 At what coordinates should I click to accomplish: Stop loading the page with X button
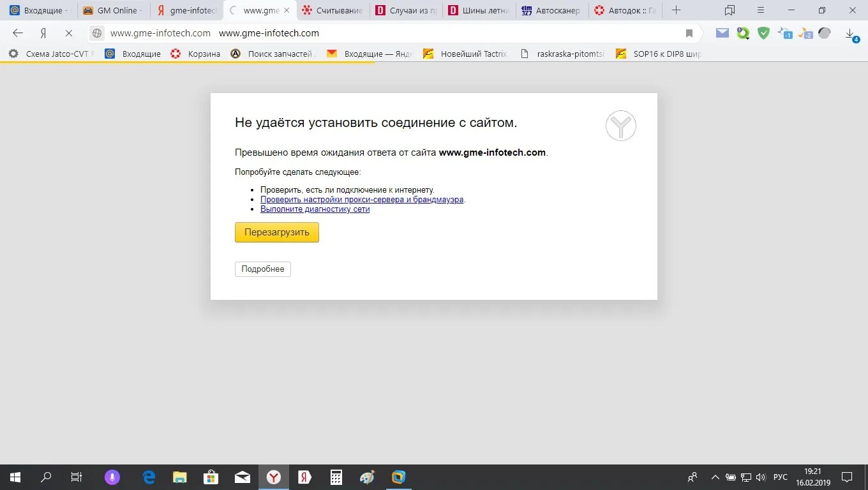69,33
